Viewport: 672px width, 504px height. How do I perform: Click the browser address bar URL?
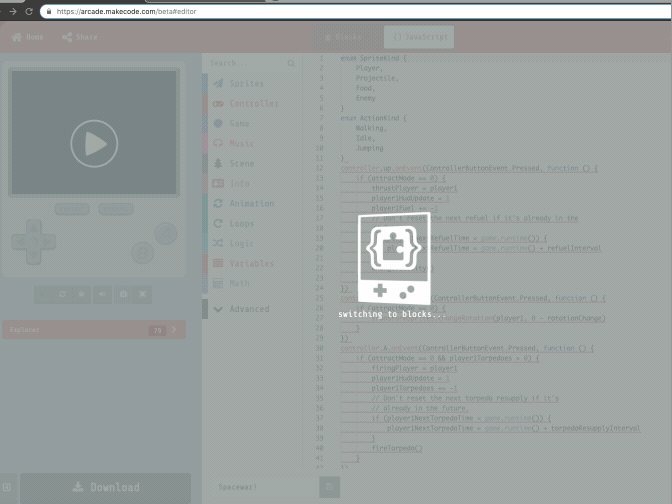click(x=126, y=12)
